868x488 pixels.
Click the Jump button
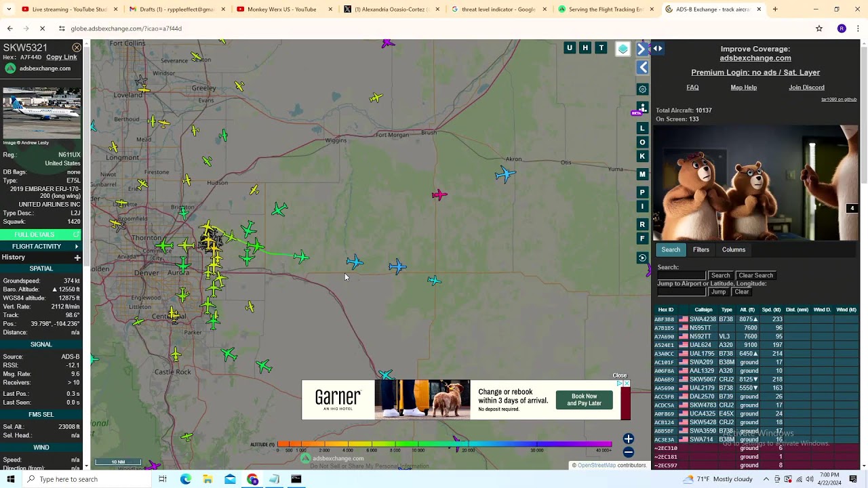pos(718,292)
